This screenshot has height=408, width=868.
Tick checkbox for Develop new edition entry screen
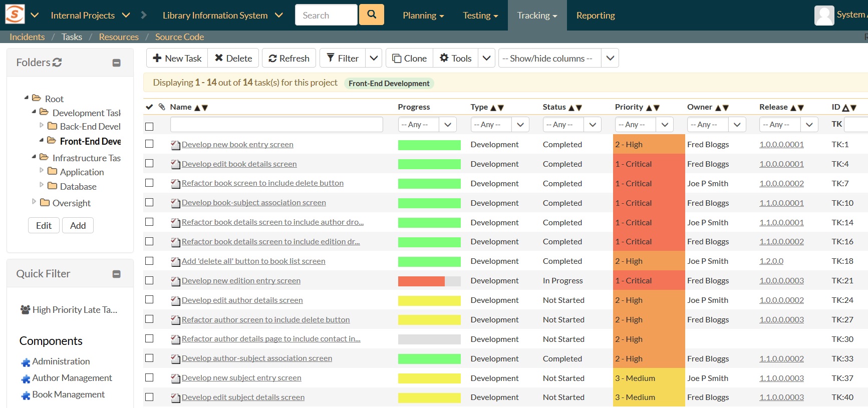pos(149,280)
